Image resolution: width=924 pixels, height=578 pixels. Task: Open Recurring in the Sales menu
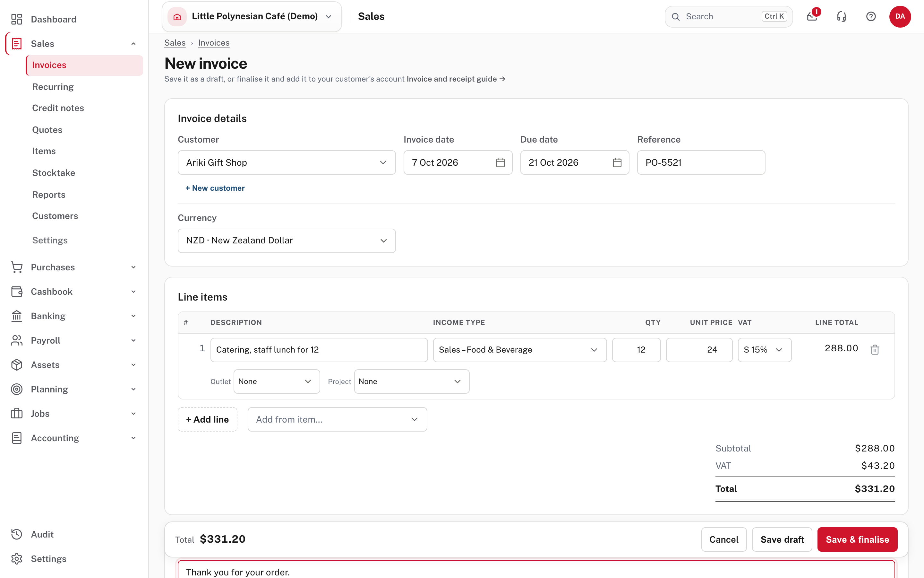click(53, 87)
